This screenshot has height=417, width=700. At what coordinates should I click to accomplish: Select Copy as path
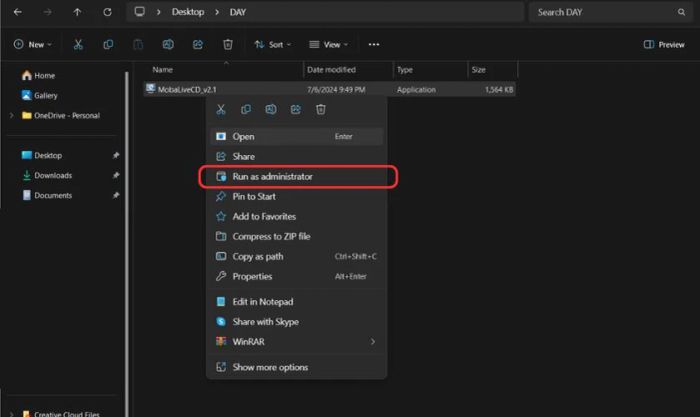pyautogui.click(x=296, y=256)
